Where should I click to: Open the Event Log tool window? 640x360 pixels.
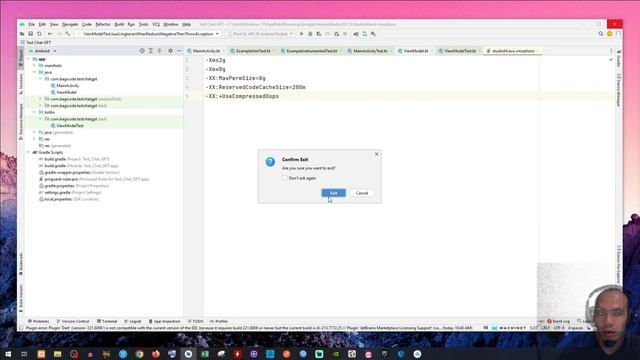coord(558,321)
